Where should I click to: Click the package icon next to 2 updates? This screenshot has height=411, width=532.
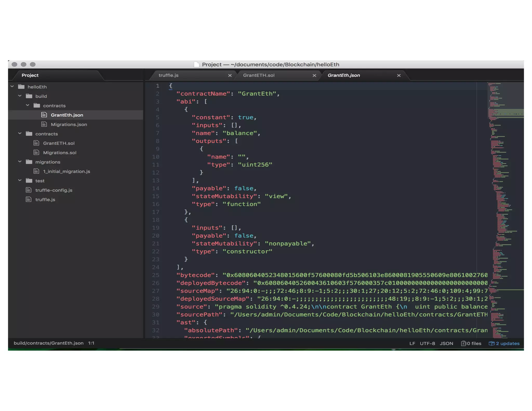click(x=491, y=343)
